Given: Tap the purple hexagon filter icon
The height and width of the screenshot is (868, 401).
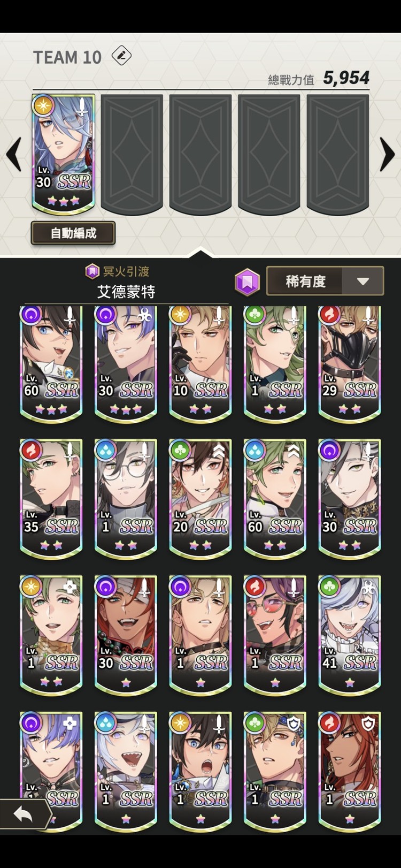Looking at the screenshot, I should [x=248, y=282].
